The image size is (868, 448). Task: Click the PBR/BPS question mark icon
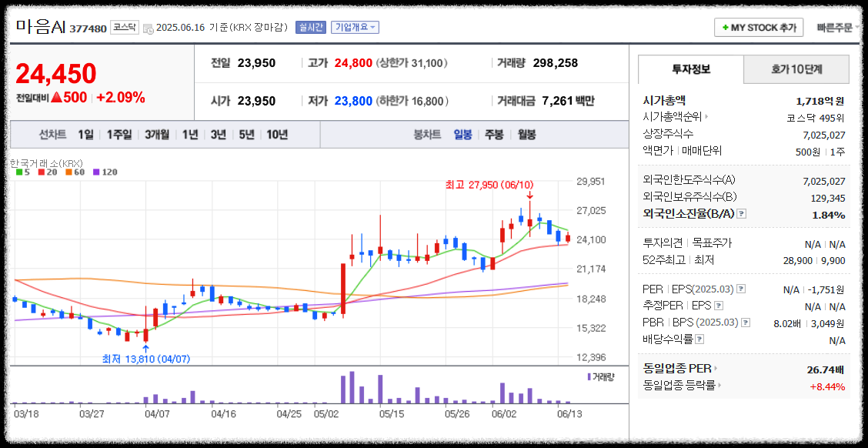point(745,323)
